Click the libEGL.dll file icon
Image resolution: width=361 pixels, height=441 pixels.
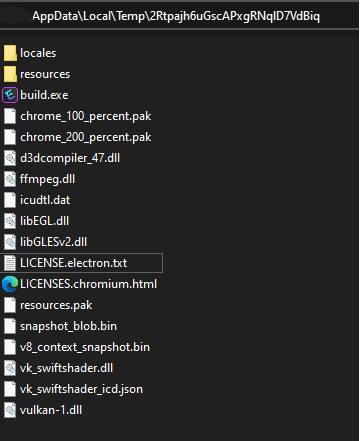tap(10, 221)
